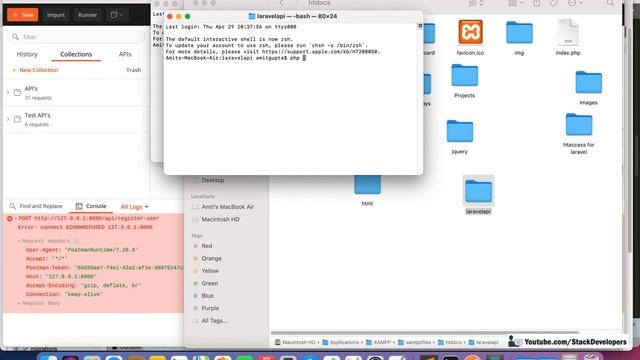Click the POST register-user console entry
Image resolution: width=640 pixels, height=360 pixels.
click(x=89, y=218)
